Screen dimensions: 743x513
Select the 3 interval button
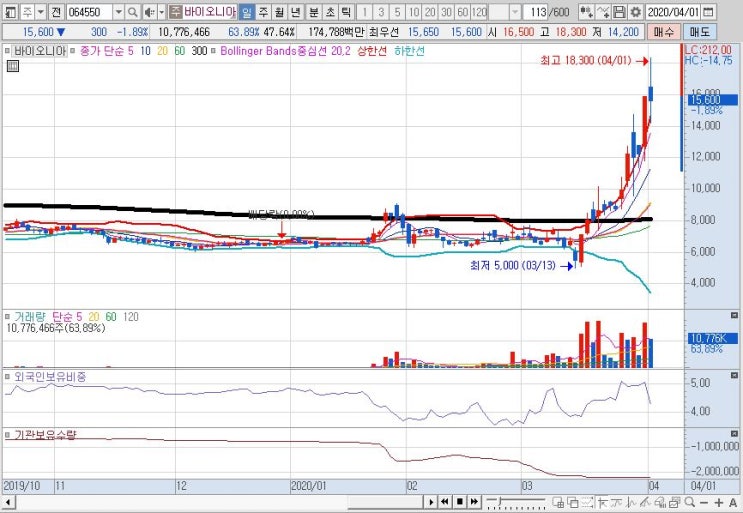click(x=381, y=12)
